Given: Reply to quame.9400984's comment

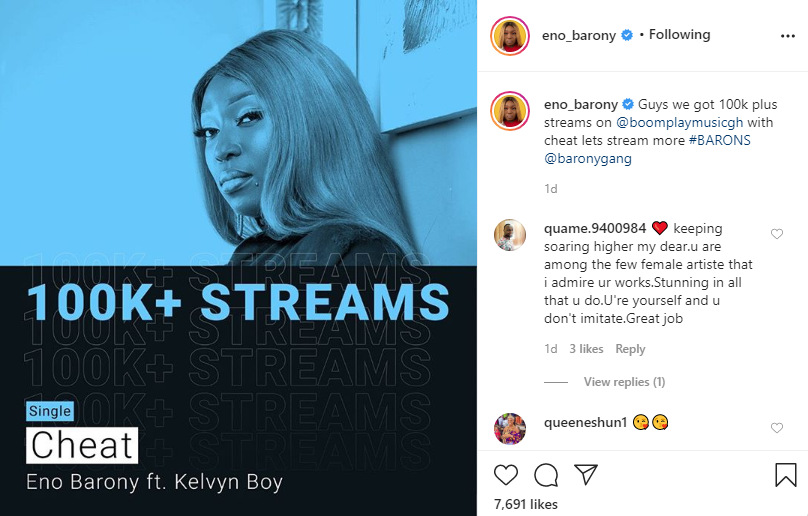Looking at the screenshot, I should pyautogui.click(x=630, y=349).
